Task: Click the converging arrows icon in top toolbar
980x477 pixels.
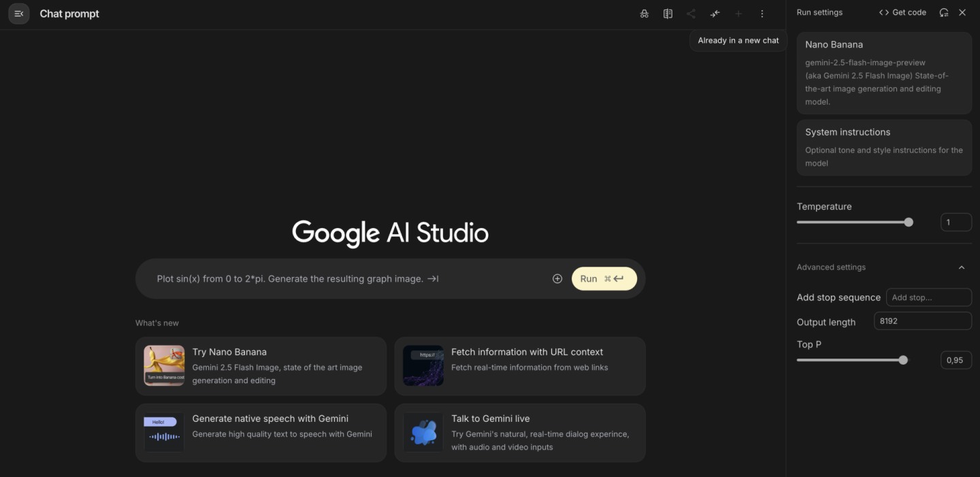Action: click(x=715, y=14)
